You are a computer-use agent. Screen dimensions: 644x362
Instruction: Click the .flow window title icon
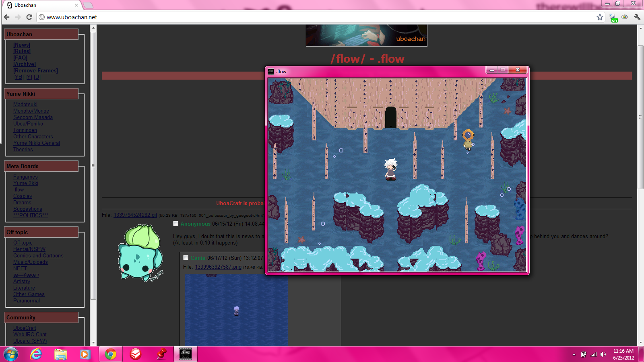click(x=271, y=72)
